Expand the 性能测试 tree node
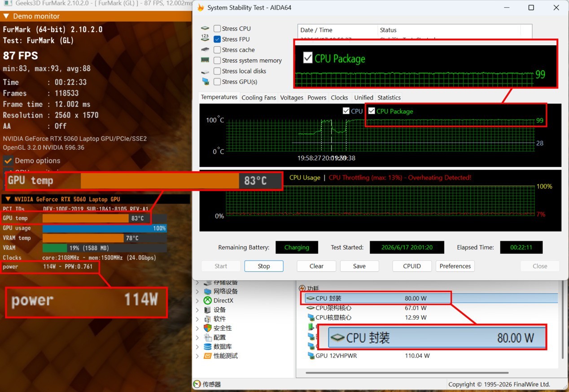 pyautogui.click(x=197, y=356)
